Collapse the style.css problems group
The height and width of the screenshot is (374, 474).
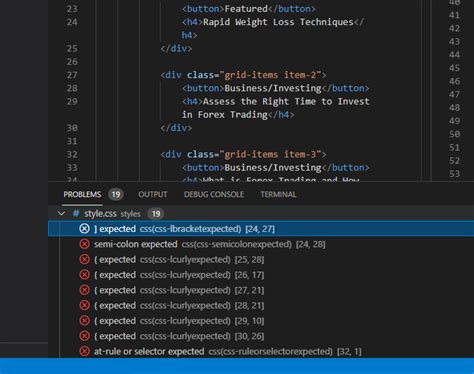click(x=61, y=213)
